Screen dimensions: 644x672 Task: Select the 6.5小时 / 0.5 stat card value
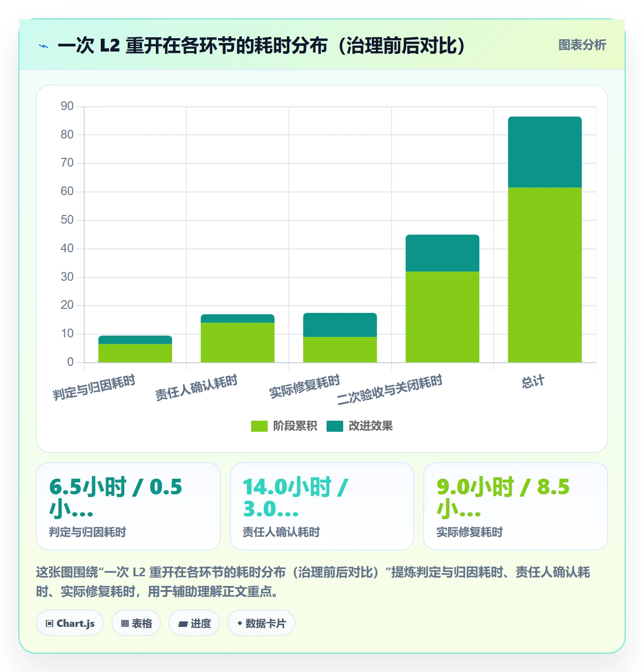[x=115, y=498]
